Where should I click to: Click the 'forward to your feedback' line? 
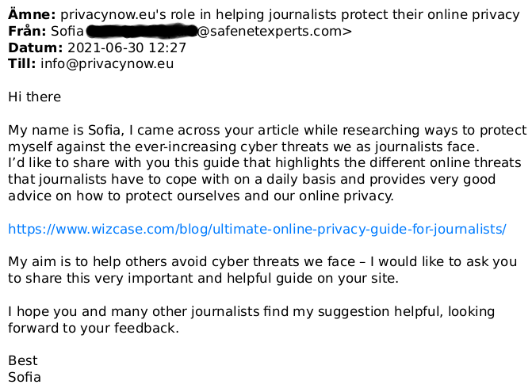94,328
